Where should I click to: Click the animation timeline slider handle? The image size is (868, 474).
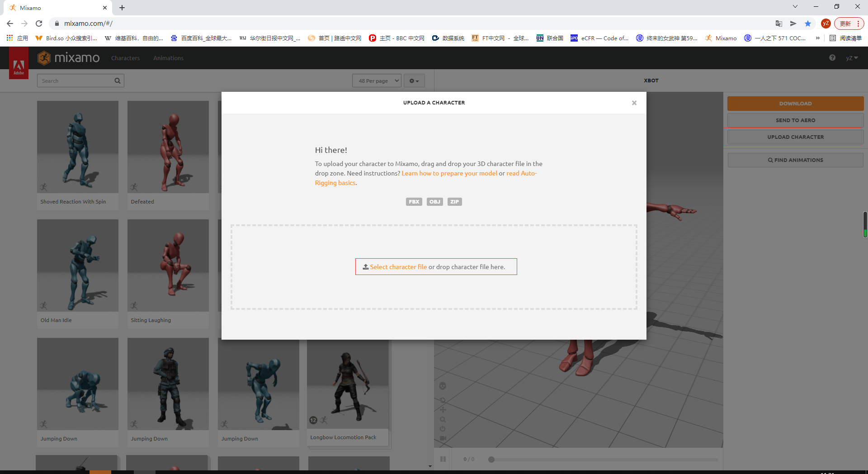tap(491, 460)
